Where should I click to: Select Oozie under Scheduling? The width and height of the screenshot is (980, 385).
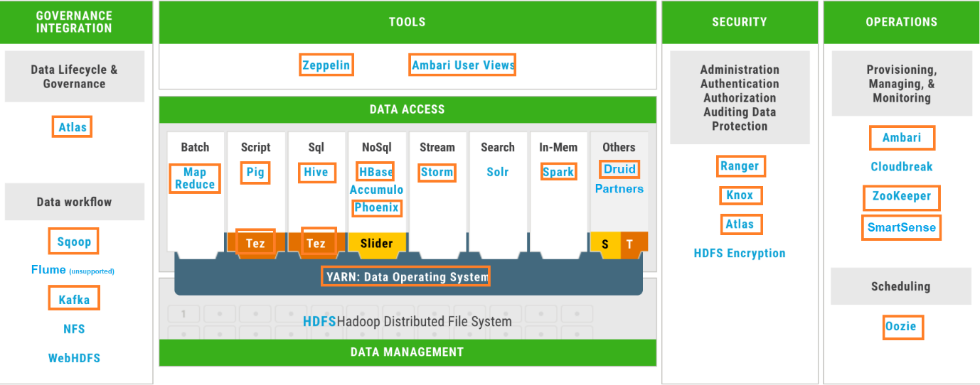pyautogui.click(x=903, y=327)
